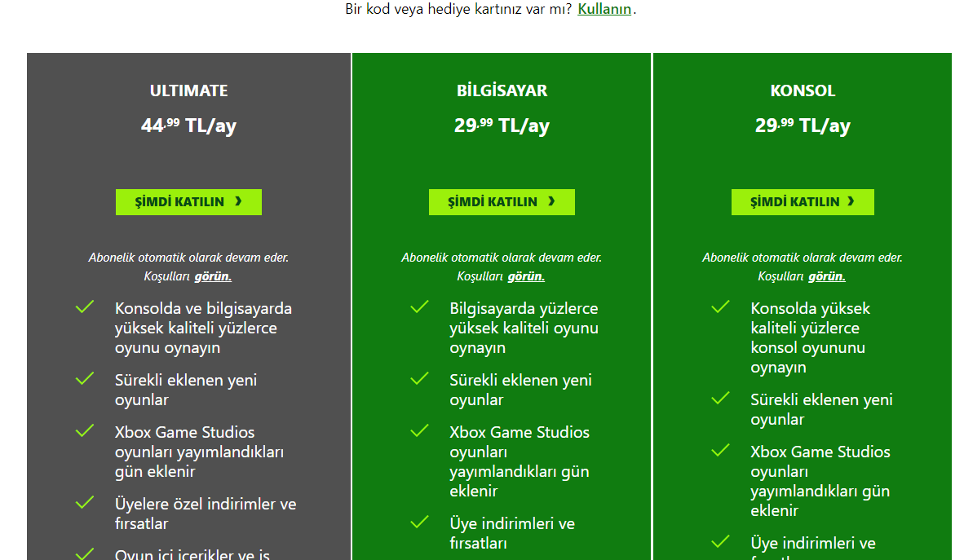Click checkmark beside Bilgisayar's "Üye indirimleri ve fırsatları"
Viewport: 964px width, 560px height.
tap(419, 523)
